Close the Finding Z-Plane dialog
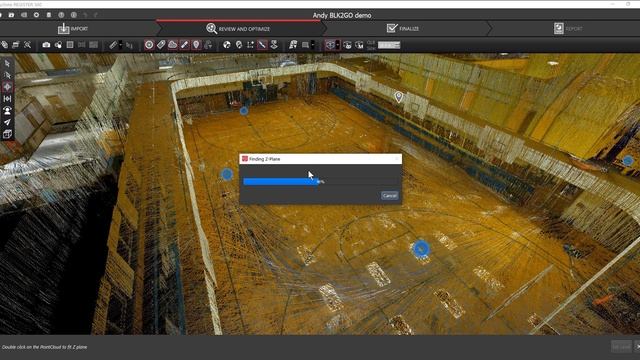Image resolution: width=640 pixels, height=360 pixels. click(x=396, y=159)
